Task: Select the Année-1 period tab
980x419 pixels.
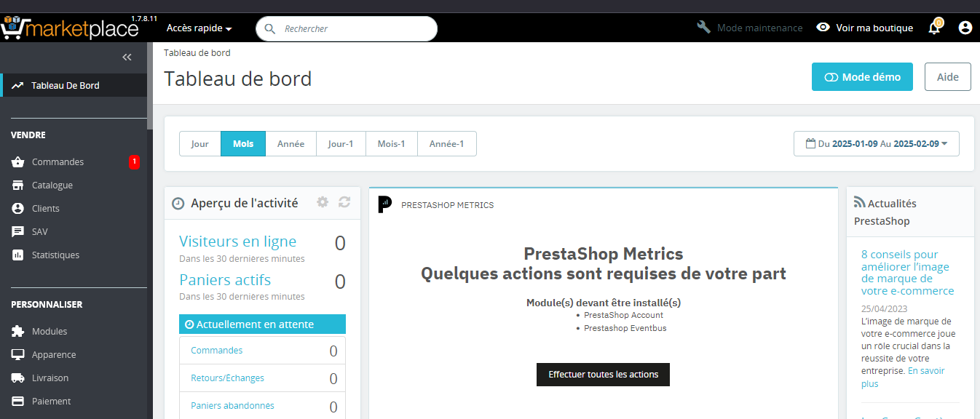Action: click(x=447, y=143)
